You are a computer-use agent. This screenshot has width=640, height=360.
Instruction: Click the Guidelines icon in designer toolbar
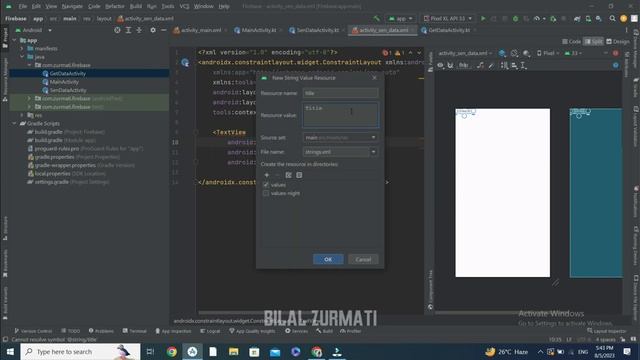tap(523, 65)
